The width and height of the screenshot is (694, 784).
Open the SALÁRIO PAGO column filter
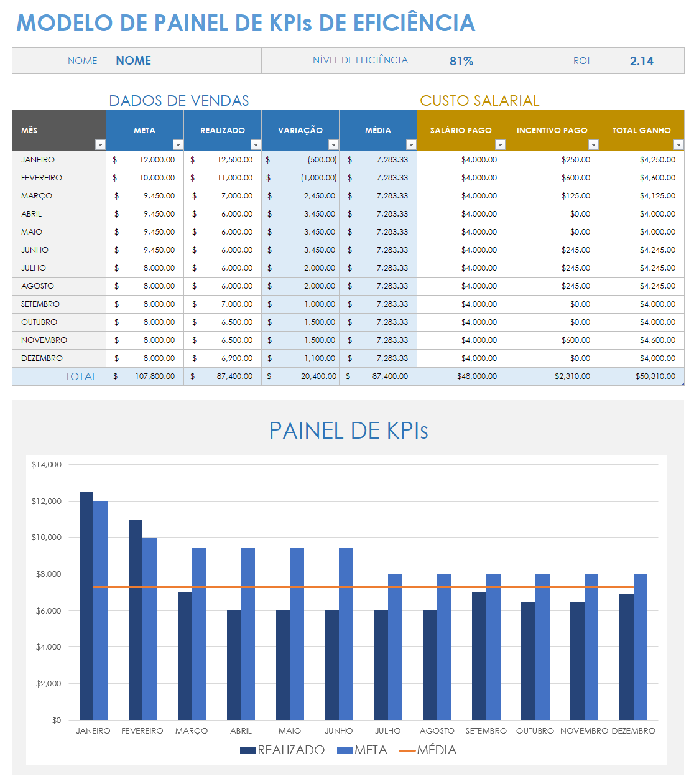[500, 144]
